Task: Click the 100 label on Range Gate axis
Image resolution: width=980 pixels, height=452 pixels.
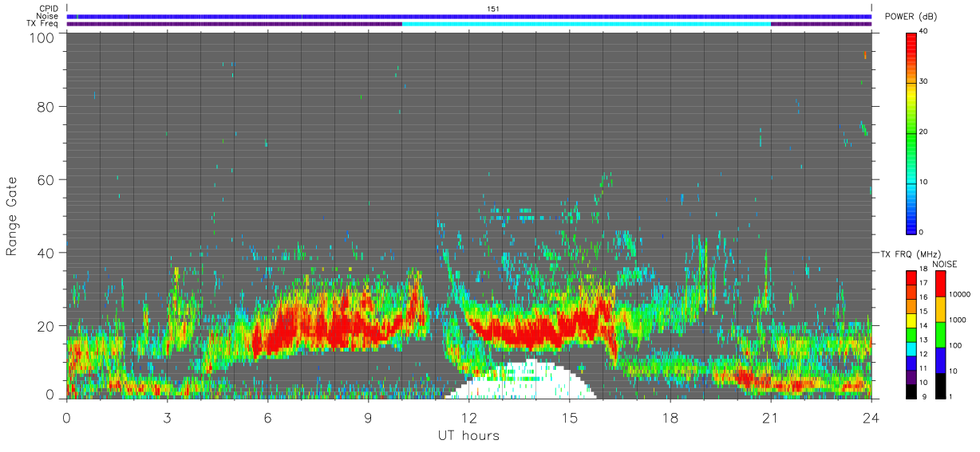Action: 43,37
